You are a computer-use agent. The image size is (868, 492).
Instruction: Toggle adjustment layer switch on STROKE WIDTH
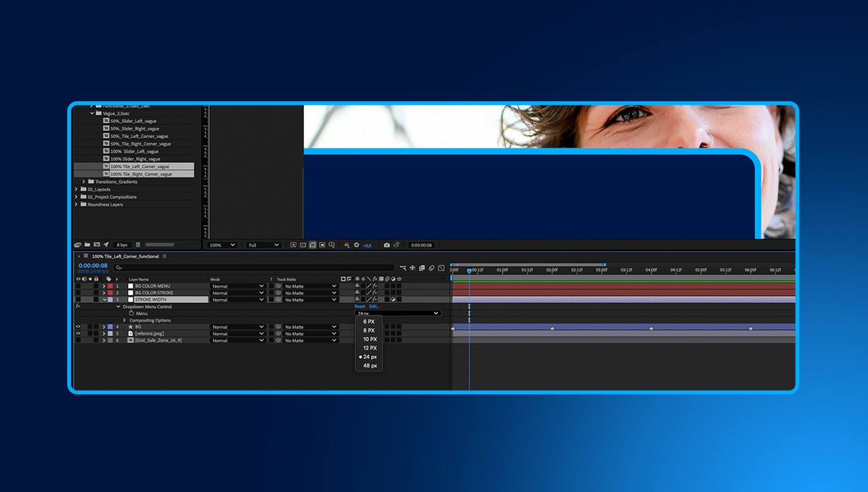[x=393, y=300]
